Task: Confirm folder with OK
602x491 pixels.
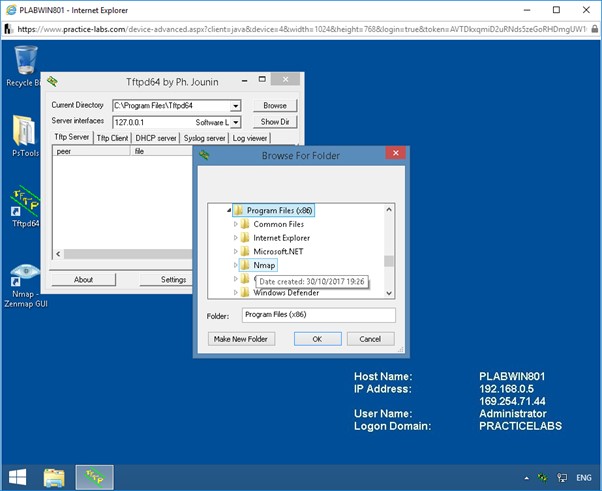Action: point(317,339)
